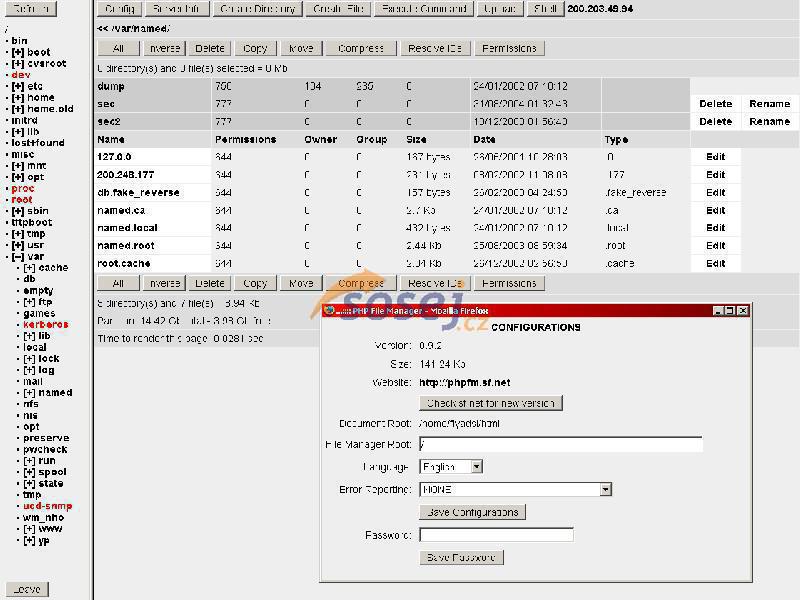
Task: Click Create Directory in top toolbar
Action: (258, 9)
